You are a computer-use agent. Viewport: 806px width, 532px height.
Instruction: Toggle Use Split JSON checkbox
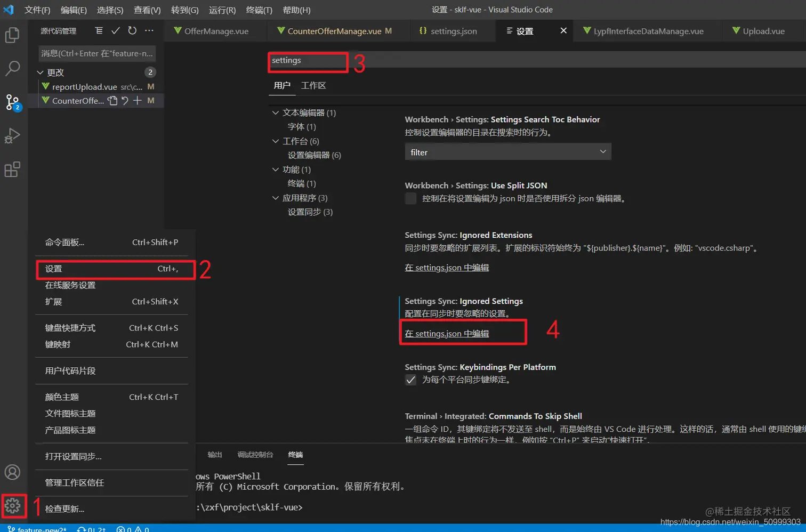pos(410,198)
